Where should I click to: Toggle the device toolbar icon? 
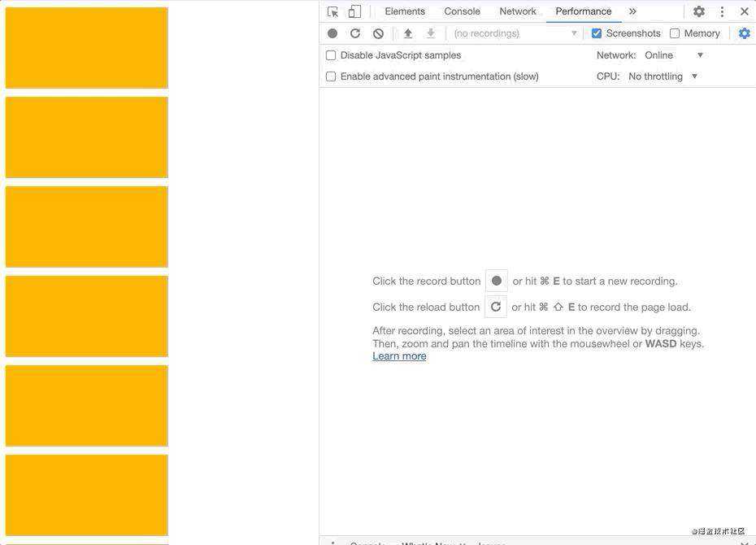(x=354, y=11)
